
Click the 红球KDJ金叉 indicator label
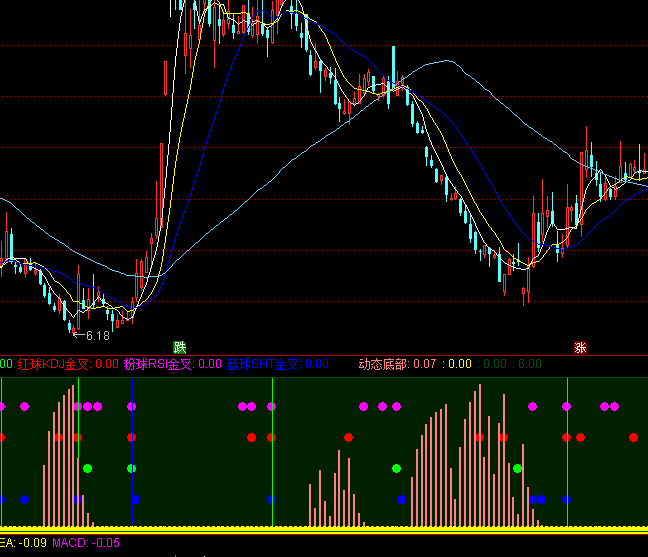coord(52,364)
